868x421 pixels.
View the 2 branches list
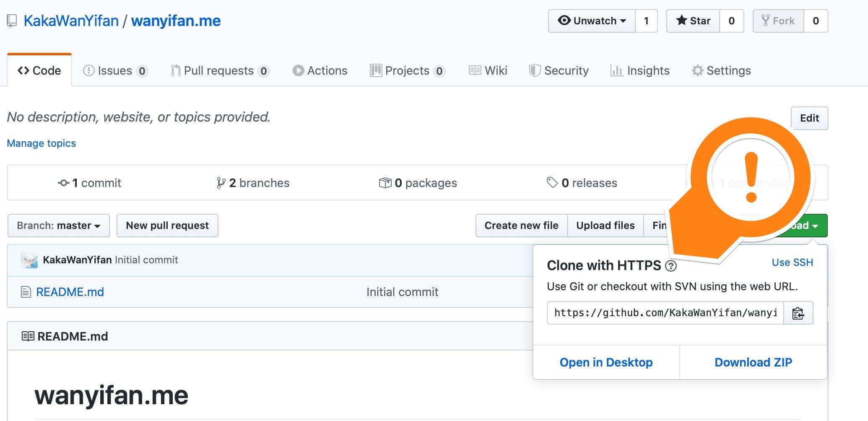click(253, 183)
